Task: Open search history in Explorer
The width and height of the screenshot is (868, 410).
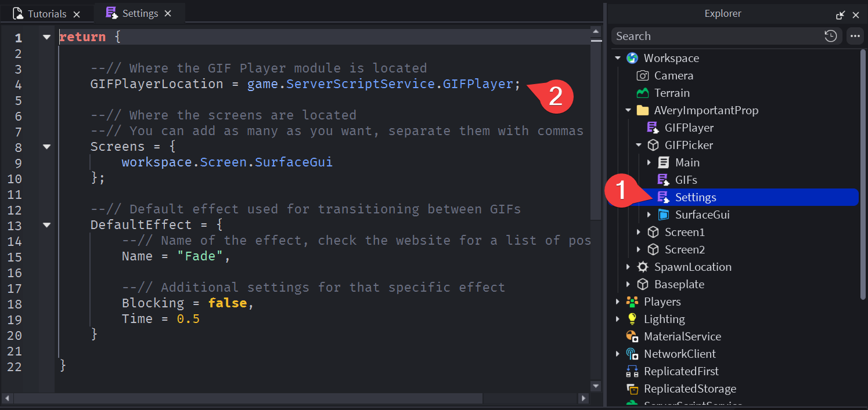Action: coord(830,36)
